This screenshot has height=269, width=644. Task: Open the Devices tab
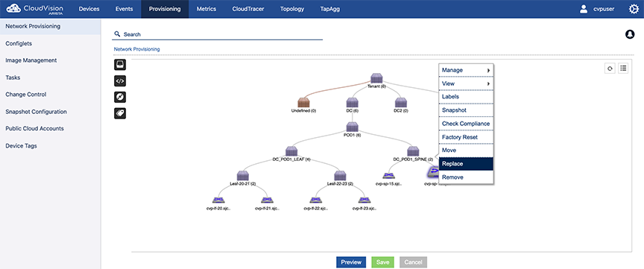point(89,9)
